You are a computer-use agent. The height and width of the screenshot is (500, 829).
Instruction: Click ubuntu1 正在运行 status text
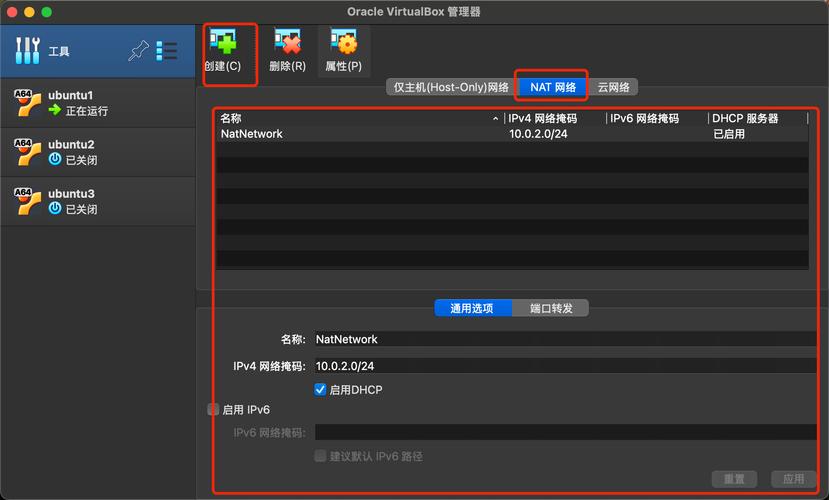coord(87,111)
